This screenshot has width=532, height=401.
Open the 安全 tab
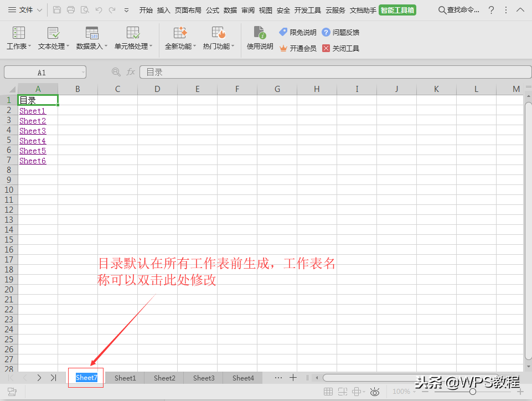[283, 10]
